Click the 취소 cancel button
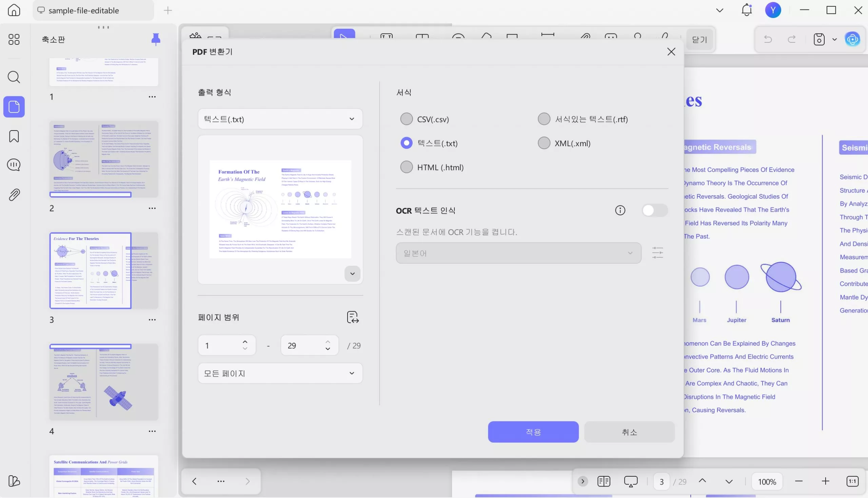The height and width of the screenshot is (498, 868). pyautogui.click(x=629, y=432)
